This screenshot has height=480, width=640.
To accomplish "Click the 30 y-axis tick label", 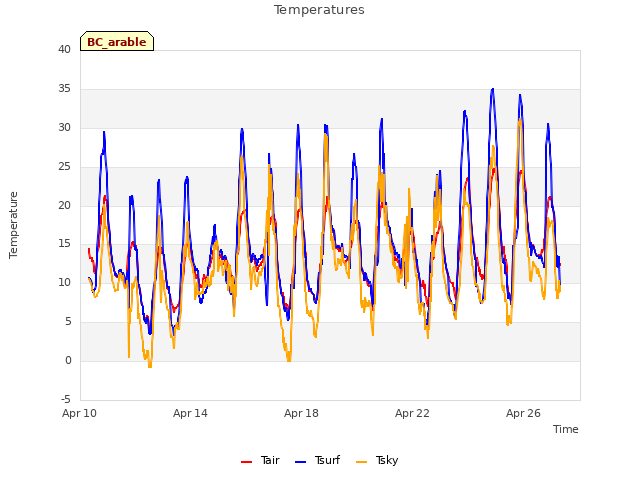I will (x=64, y=128).
